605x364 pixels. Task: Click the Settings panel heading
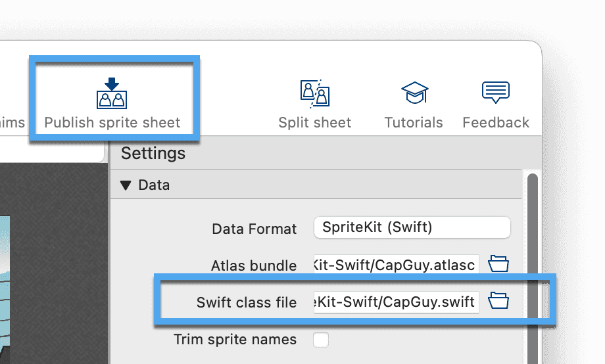(x=153, y=153)
